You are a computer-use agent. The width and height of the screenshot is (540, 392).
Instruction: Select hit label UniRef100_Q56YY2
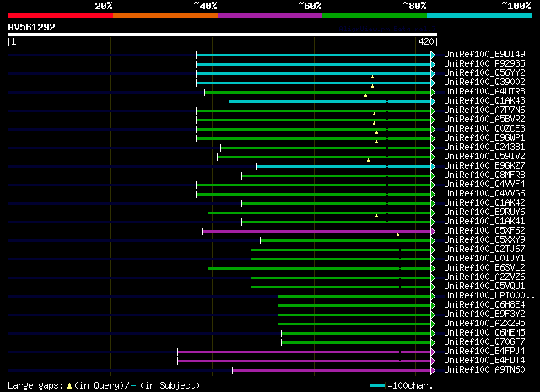(484, 73)
